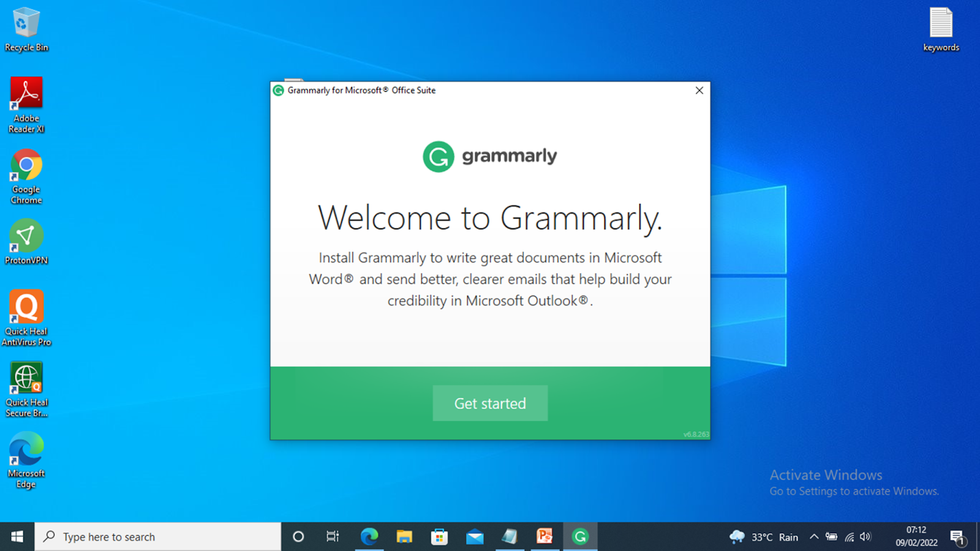
Task: Open Microsoft Store from the taskbar
Action: (x=439, y=537)
